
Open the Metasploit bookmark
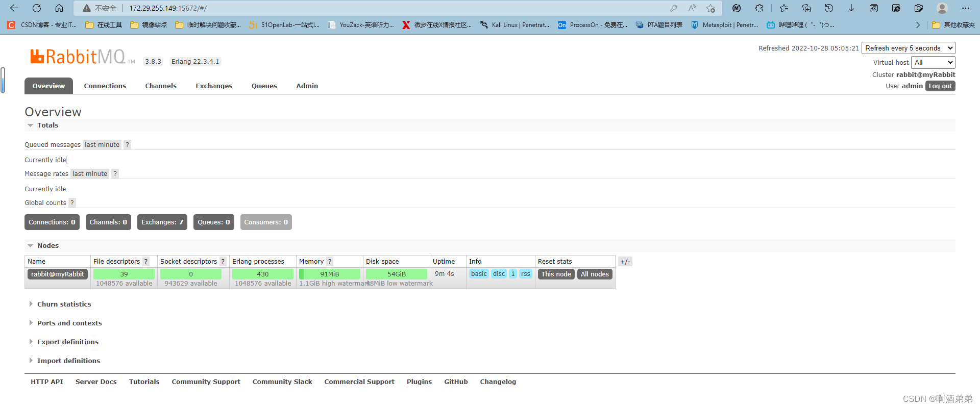click(x=725, y=24)
